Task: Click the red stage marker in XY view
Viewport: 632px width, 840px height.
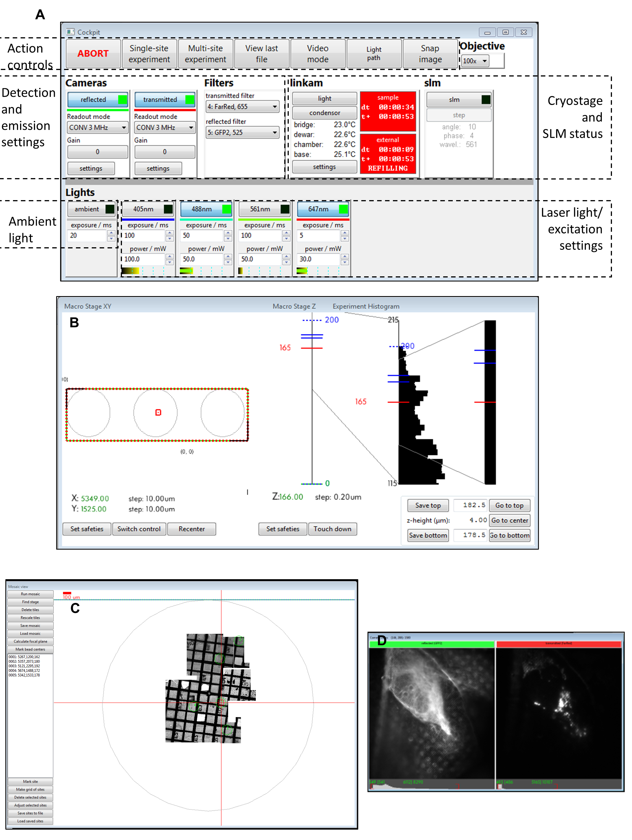Action: tap(158, 412)
